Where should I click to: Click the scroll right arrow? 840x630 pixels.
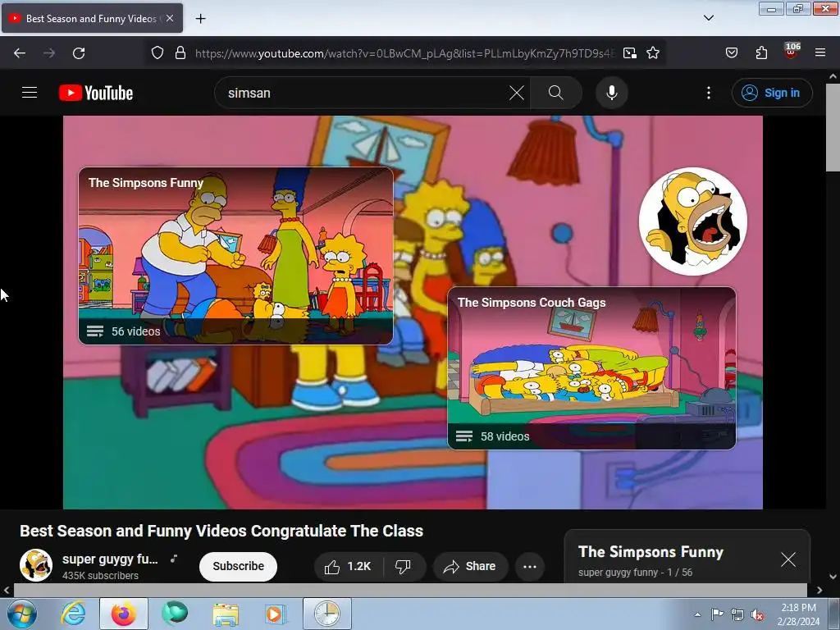pos(819,590)
